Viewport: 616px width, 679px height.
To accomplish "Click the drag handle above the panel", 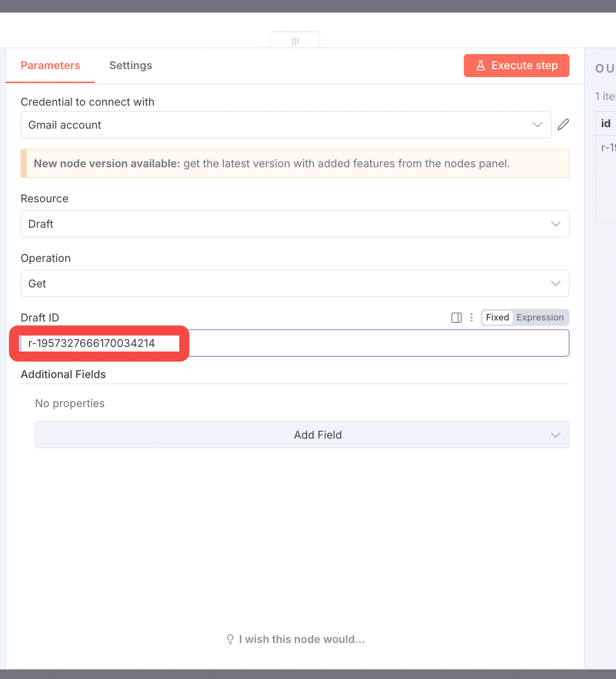I will [295, 41].
